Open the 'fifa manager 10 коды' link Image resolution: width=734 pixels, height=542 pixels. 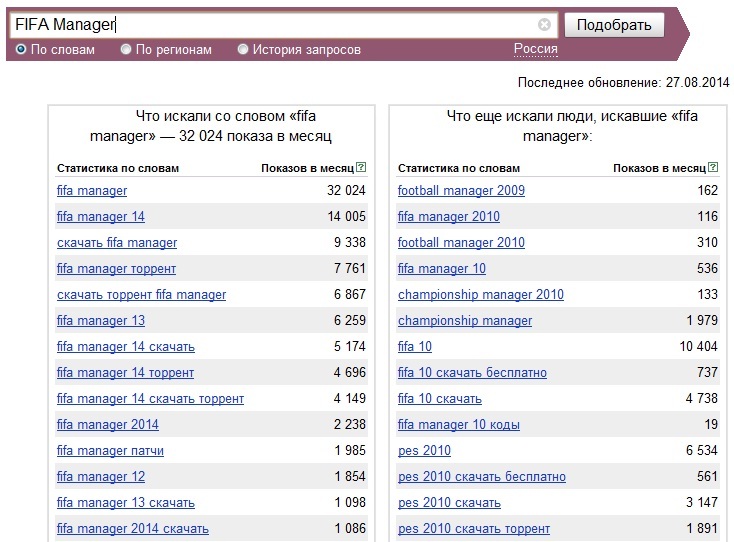click(459, 425)
